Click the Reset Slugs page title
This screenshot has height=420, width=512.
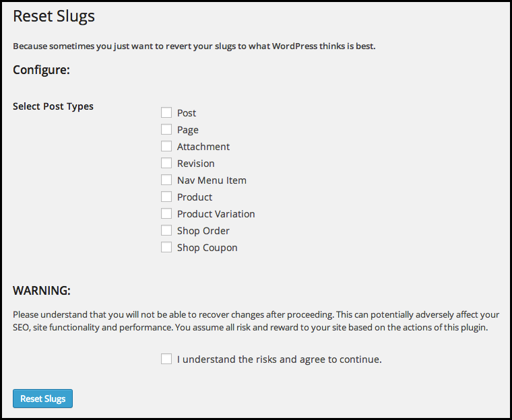tap(54, 16)
